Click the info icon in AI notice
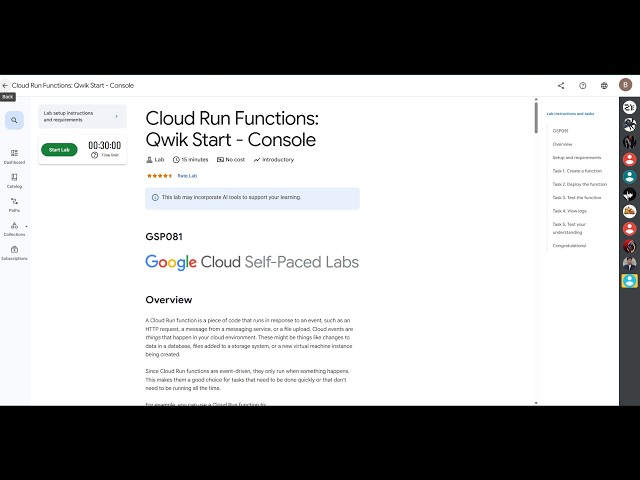The image size is (640, 480). 155,198
